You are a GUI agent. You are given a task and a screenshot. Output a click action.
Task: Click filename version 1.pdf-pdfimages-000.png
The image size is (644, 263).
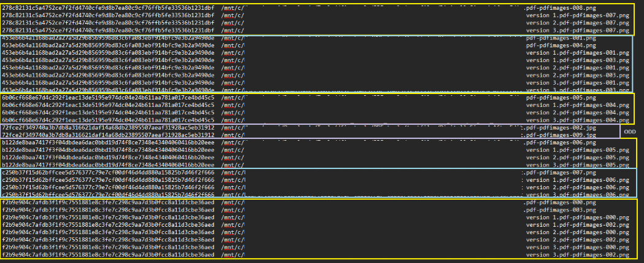[x=577, y=218]
